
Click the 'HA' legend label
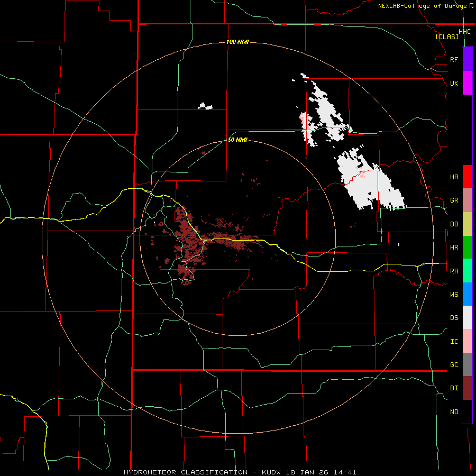pos(454,177)
